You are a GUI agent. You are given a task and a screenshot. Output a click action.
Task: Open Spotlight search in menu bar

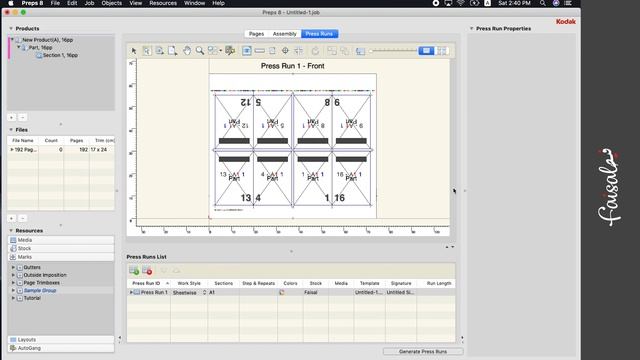pyautogui.click(x=542, y=3)
